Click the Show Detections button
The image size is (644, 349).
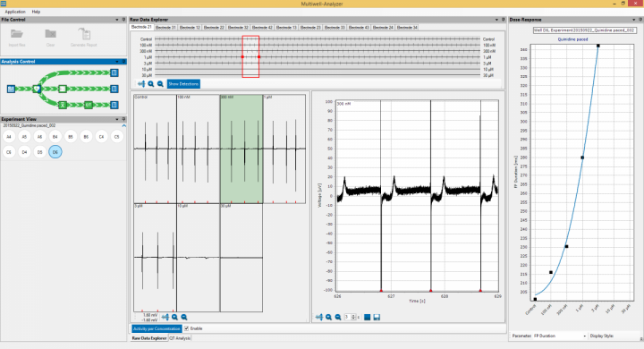point(183,84)
